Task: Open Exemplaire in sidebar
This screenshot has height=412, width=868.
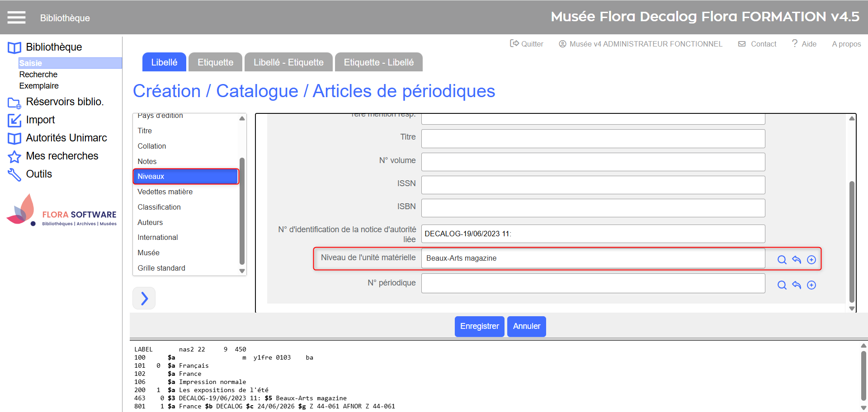Action: click(39, 86)
